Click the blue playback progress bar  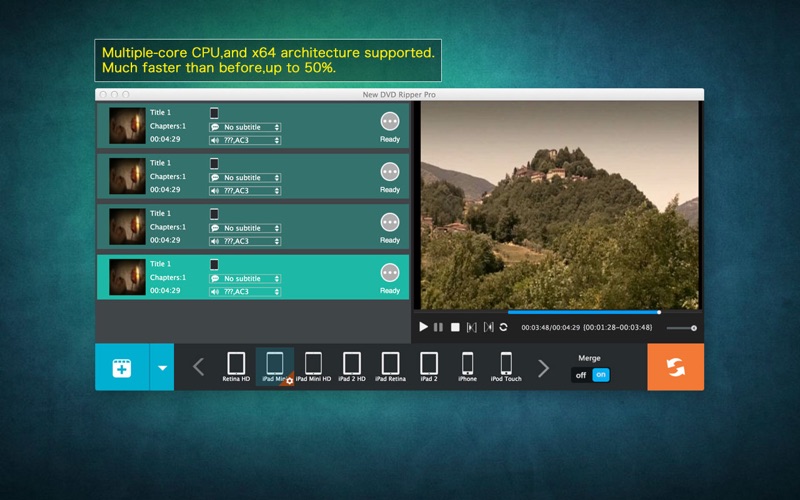583,312
